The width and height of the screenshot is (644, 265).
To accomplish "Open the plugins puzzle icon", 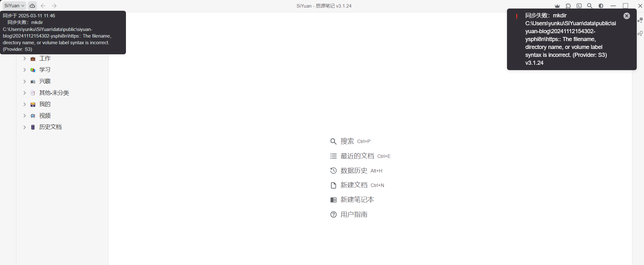I will 568,6.
